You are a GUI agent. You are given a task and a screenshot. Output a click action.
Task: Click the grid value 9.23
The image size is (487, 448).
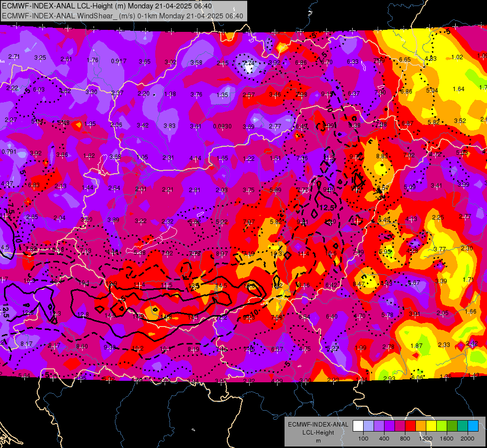click(x=249, y=318)
